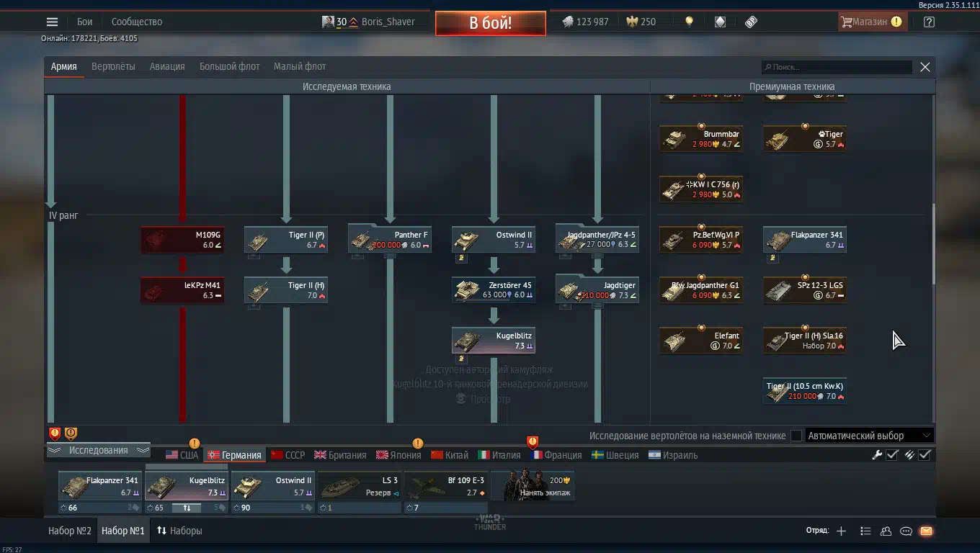980x553 pixels.
Task: Click the premium vehicles list scrollbar
Action: click(x=934, y=245)
